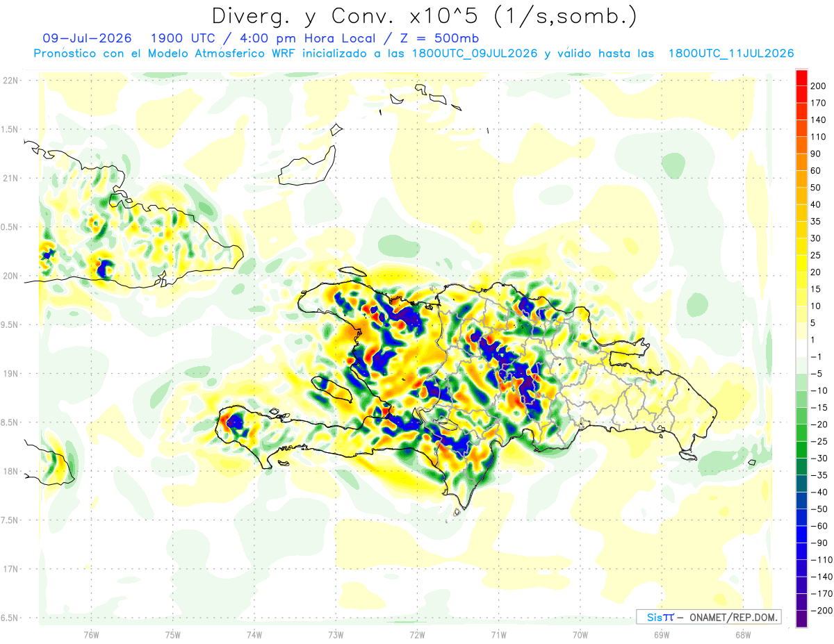Click the '110' color bar value
Screen dimensions: 834x644
(x=819, y=137)
